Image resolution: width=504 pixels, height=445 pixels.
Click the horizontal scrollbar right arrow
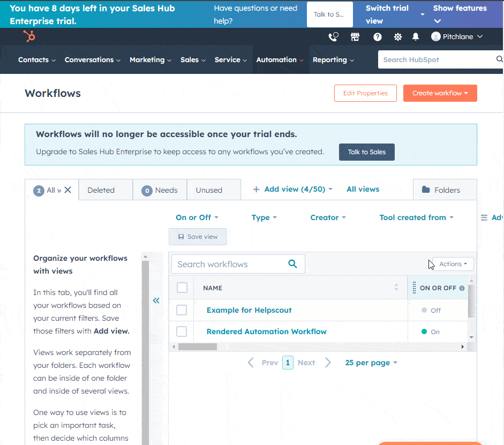(462, 346)
